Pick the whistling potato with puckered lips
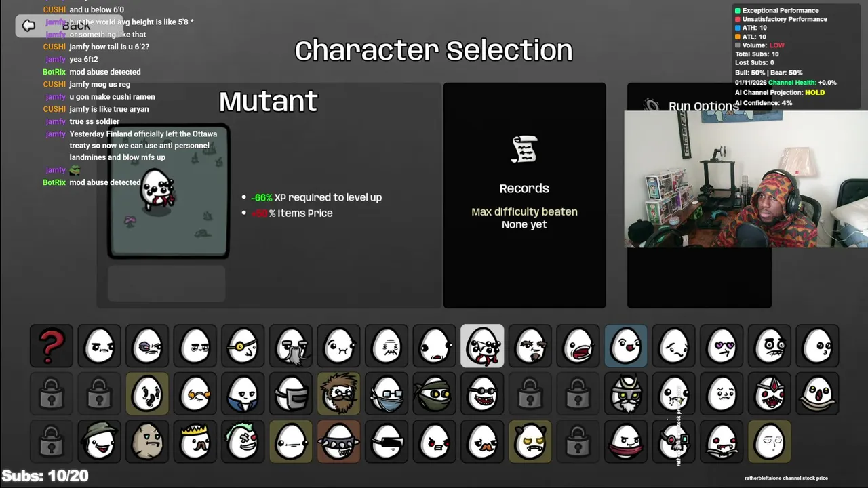 [817, 346]
